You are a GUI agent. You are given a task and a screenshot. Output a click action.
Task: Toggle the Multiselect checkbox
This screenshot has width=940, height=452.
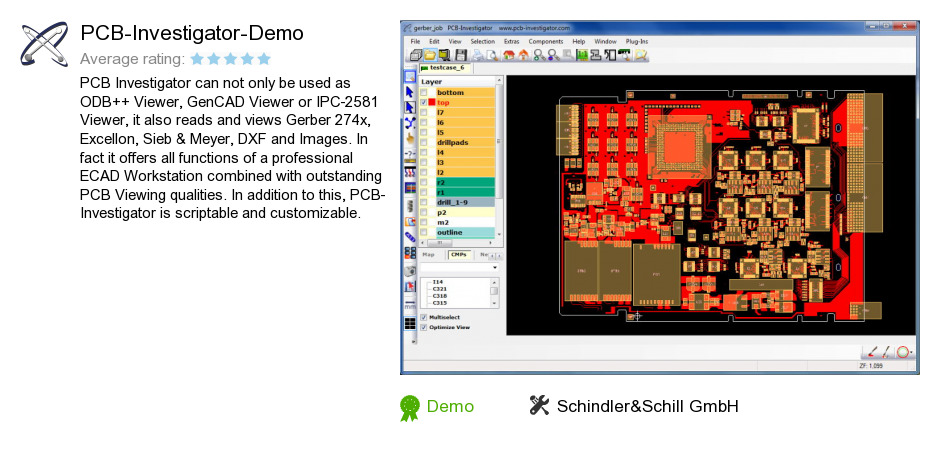click(x=423, y=317)
